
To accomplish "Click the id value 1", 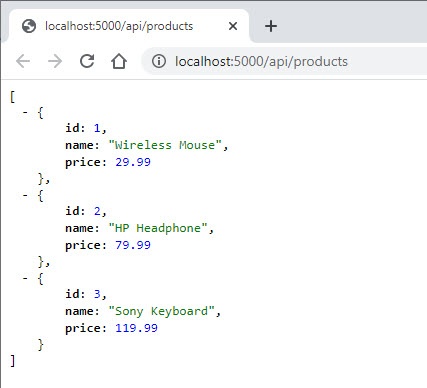I will [97, 128].
